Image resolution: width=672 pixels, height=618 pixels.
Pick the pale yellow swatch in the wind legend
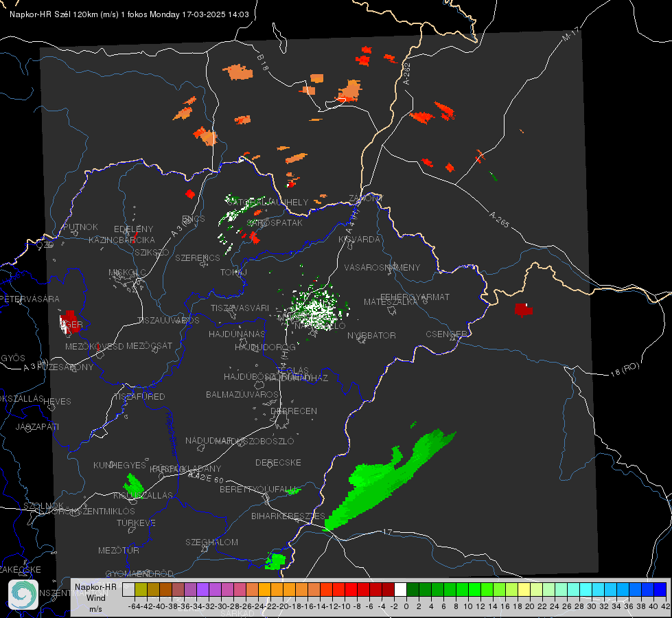pos(524,589)
